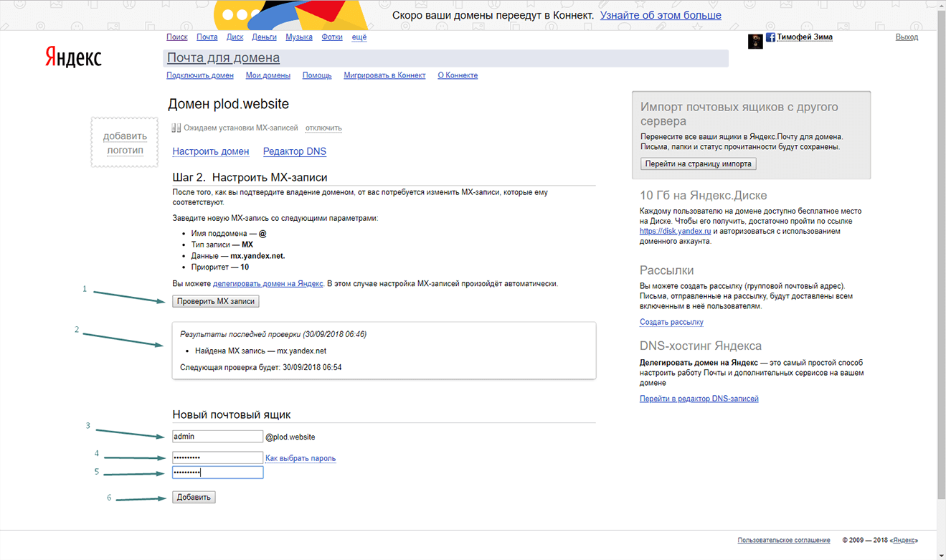The image size is (946, 560).
Task: Log out via the Выход link
Action: tap(907, 37)
